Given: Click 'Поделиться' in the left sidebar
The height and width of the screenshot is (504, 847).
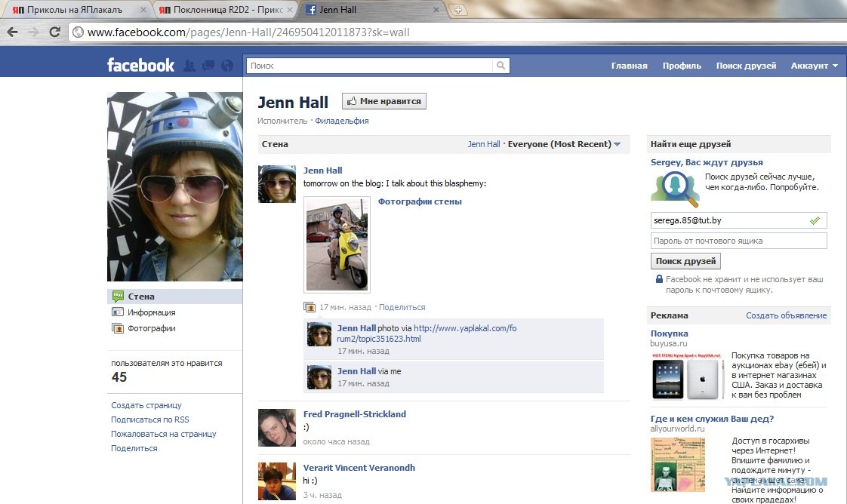Looking at the screenshot, I should tap(134, 448).
